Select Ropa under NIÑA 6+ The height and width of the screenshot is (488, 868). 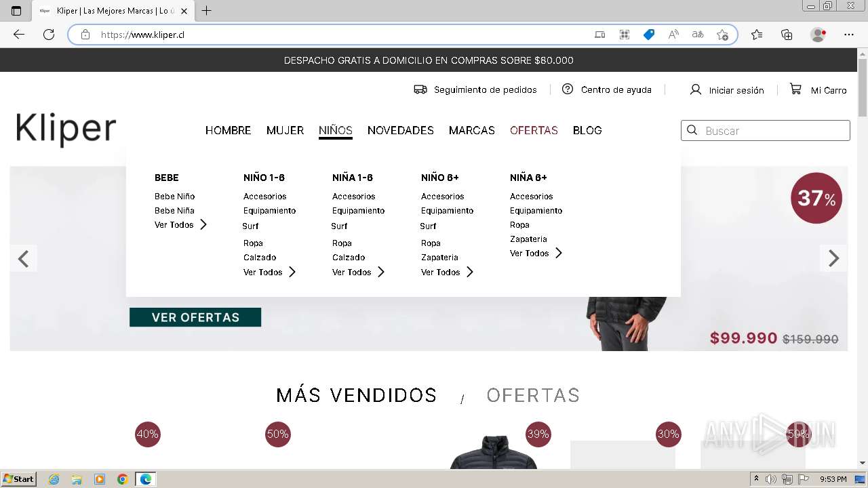point(519,224)
